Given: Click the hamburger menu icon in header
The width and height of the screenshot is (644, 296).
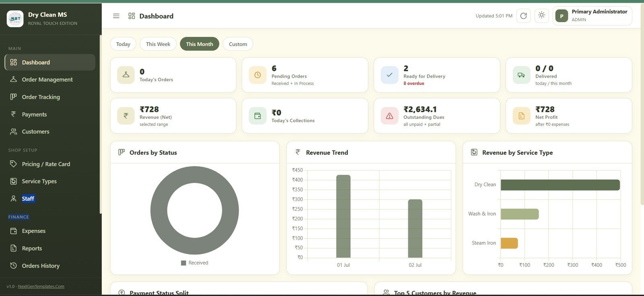Looking at the screenshot, I should tap(116, 16).
